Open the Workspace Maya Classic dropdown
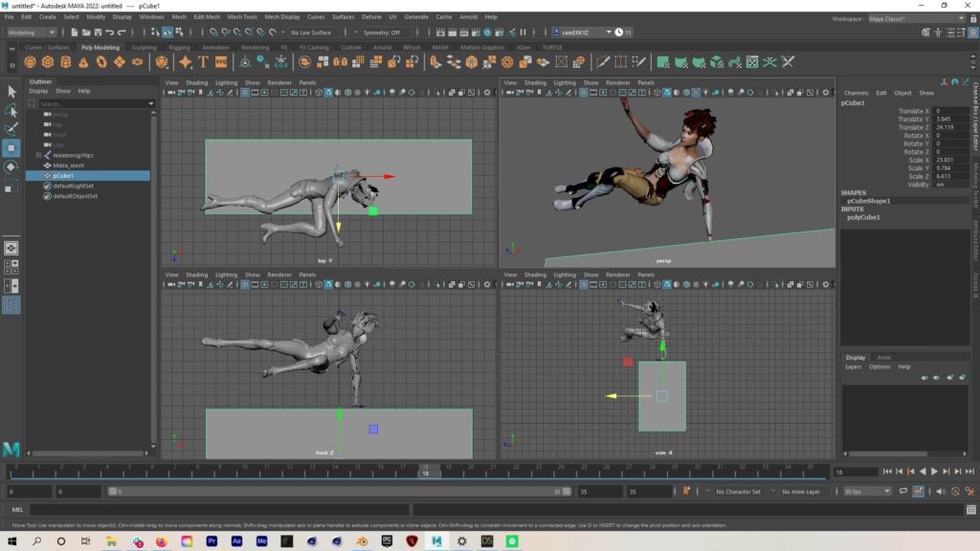The height and width of the screenshot is (551, 980). 916,19
